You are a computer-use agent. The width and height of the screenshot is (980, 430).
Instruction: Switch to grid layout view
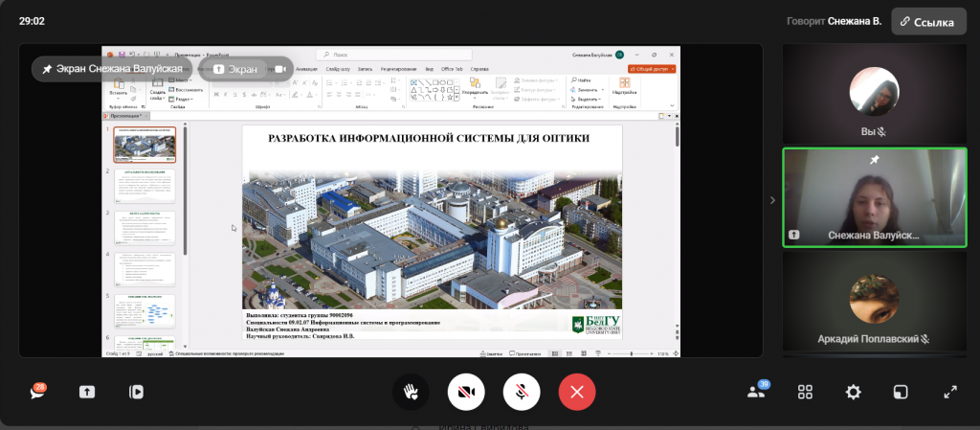805,392
